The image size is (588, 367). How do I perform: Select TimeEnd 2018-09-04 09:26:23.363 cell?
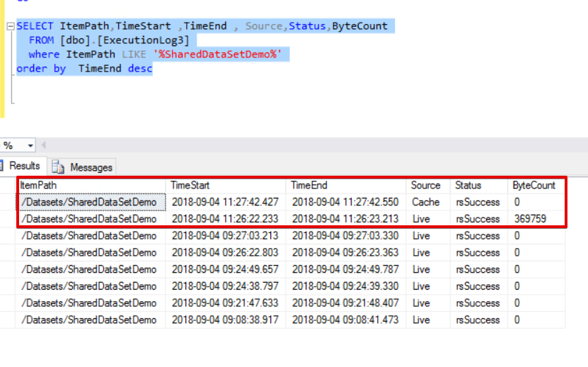pyautogui.click(x=346, y=252)
